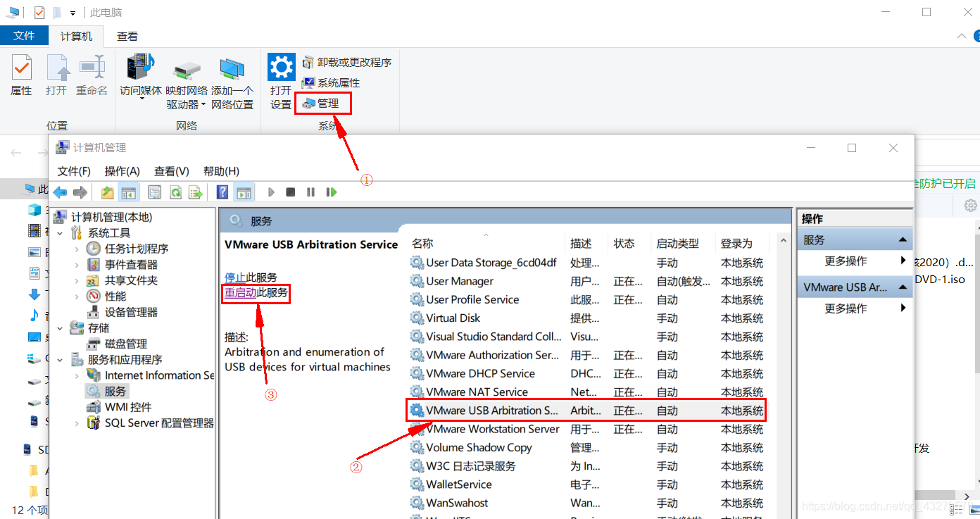Refresh the services list via toolbar
Image resolution: width=980 pixels, height=519 pixels.
(175, 192)
